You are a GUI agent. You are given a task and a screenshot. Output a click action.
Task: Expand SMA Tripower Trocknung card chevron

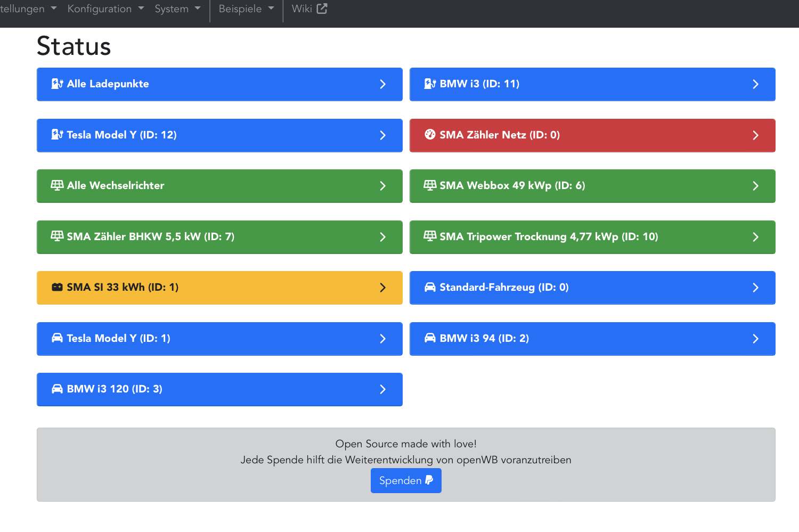coord(755,237)
